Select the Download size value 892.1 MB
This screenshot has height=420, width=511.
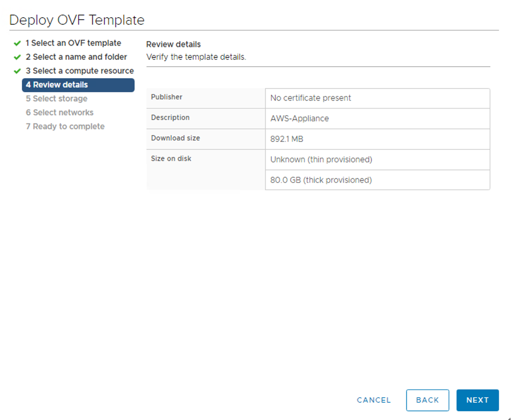[287, 139]
